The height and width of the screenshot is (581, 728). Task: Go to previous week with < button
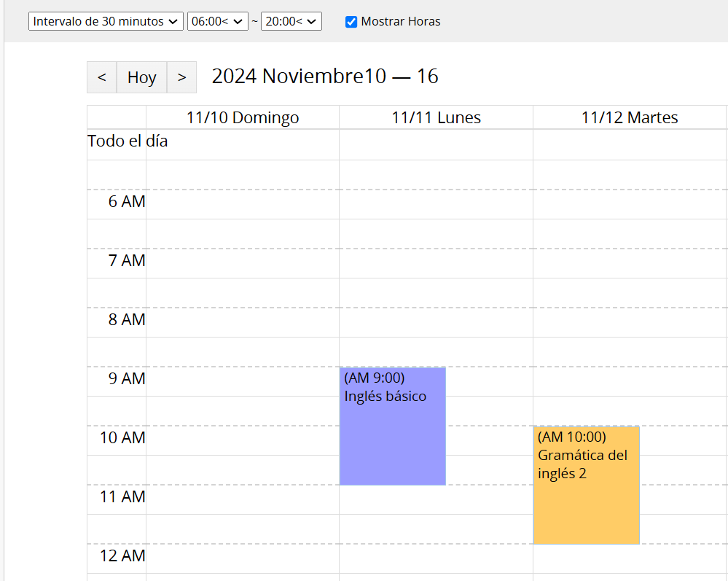pyautogui.click(x=101, y=77)
